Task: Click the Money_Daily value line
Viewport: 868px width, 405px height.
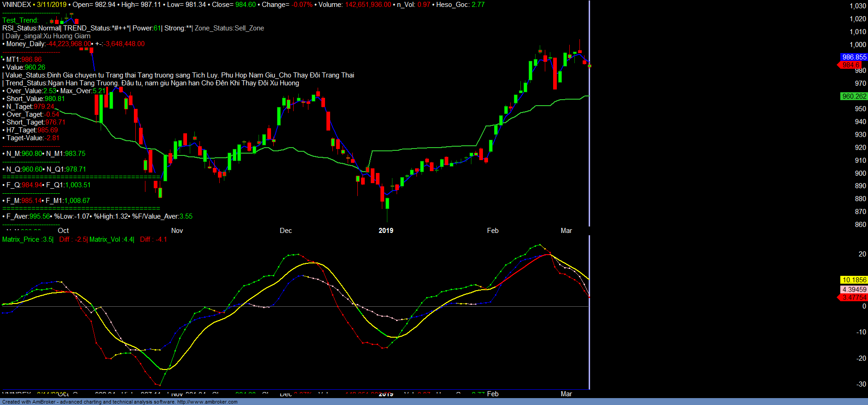Action: [x=74, y=44]
